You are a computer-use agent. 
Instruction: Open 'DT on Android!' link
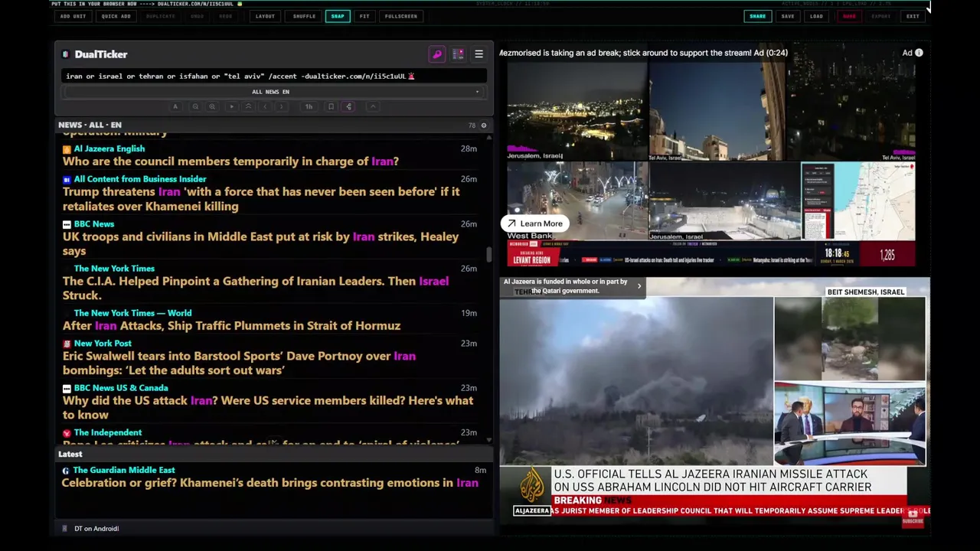click(x=96, y=529)
